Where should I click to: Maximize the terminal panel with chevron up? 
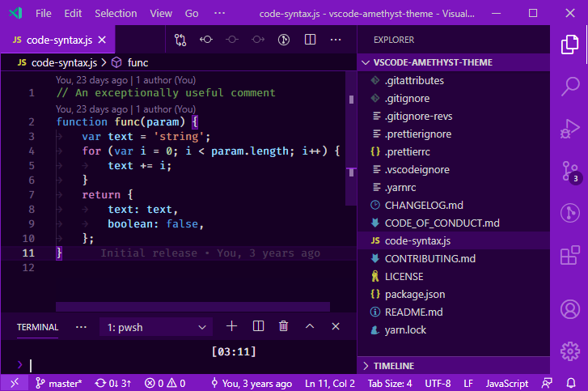(x=310, y=326)
